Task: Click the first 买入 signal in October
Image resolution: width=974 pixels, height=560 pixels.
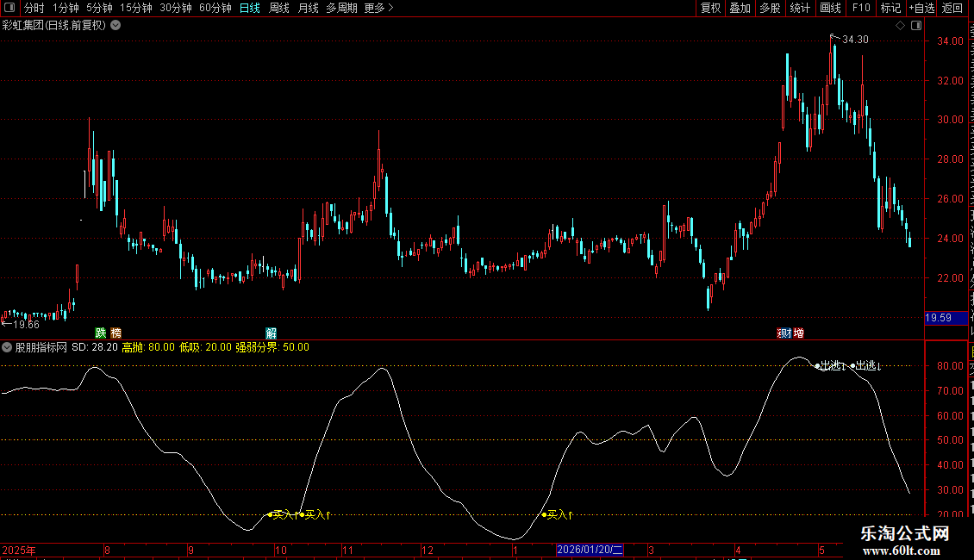Action: 283,514
